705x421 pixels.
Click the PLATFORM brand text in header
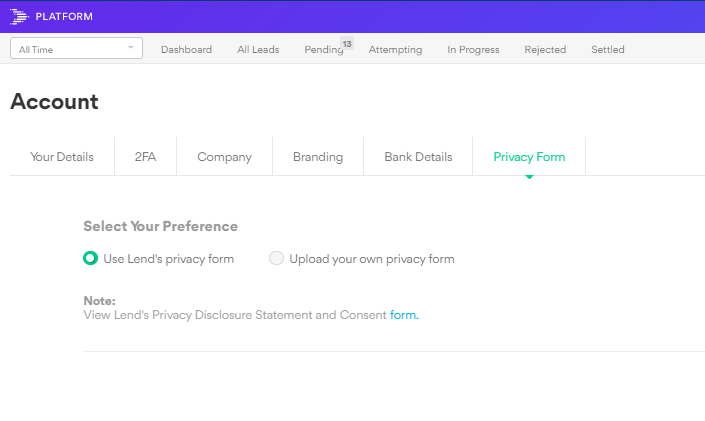pyautogui.click(x=64, y=16)
